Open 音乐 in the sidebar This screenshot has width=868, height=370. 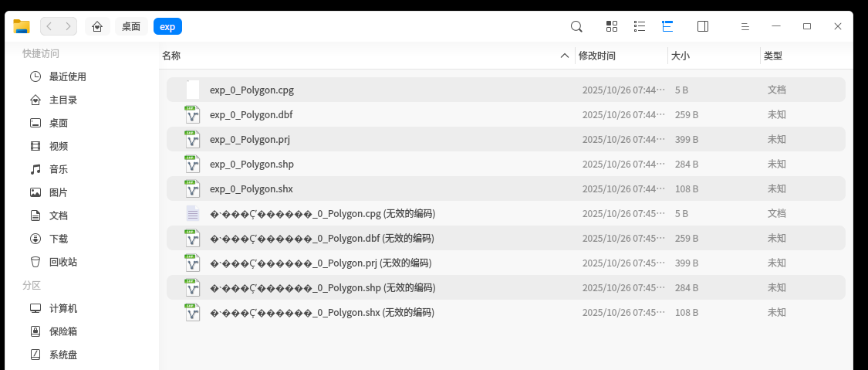point(81,169)
